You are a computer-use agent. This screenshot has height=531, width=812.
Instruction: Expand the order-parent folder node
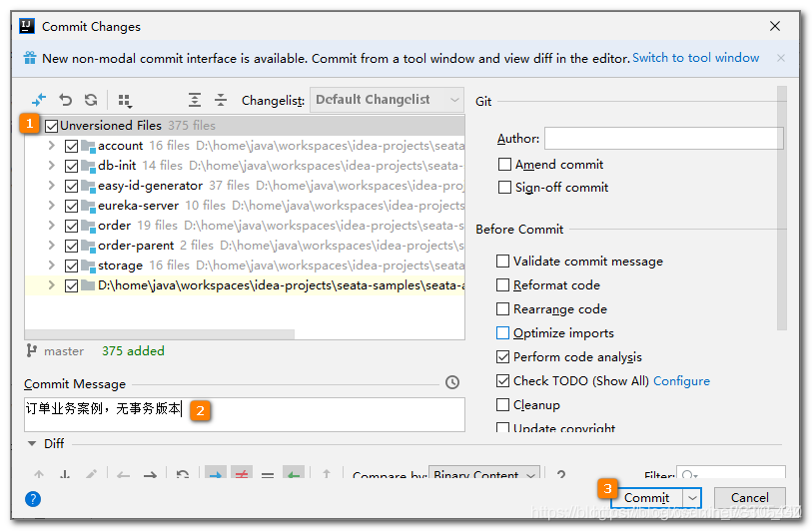tap(51, 246)
